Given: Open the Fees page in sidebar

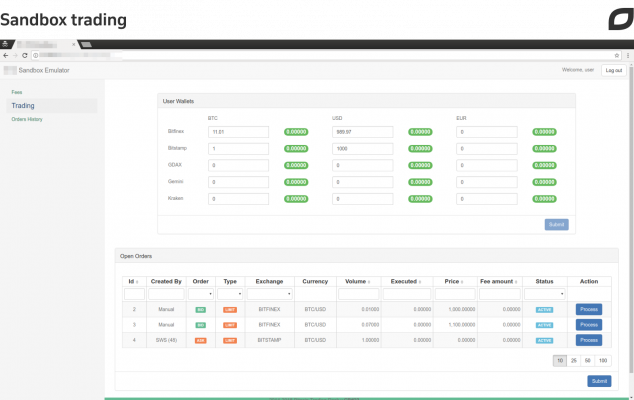Looking at the screenshot, I should 17,92.
